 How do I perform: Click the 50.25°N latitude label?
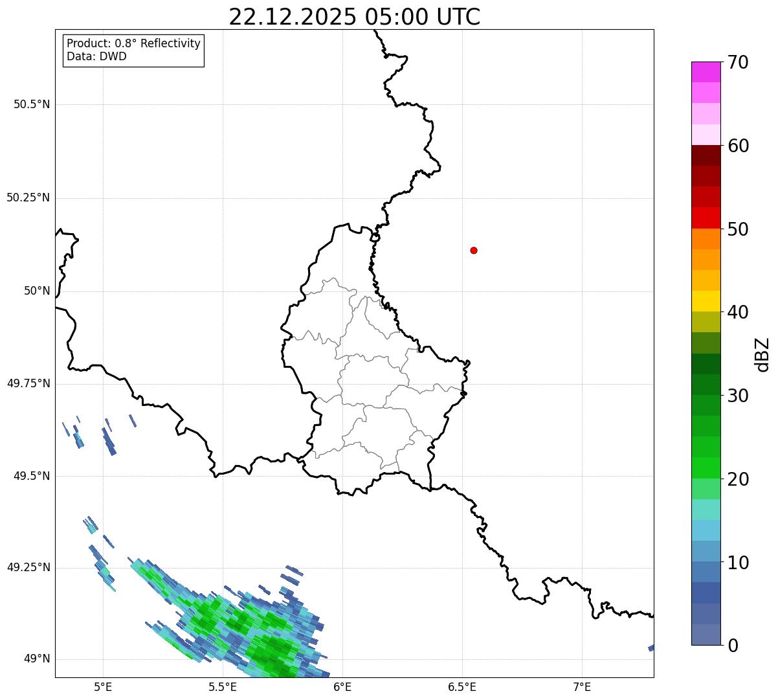coord(28,198)
